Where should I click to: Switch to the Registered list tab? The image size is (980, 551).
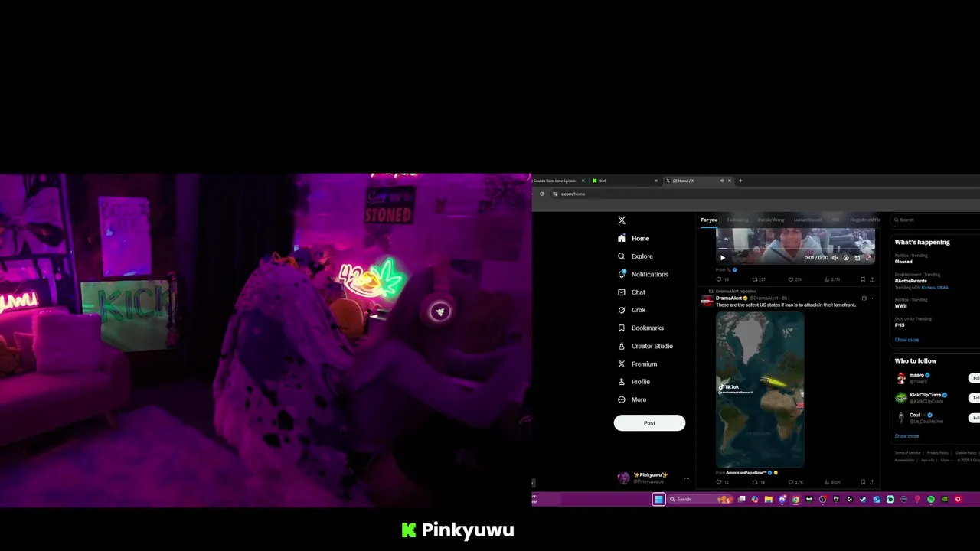(865, 220)
